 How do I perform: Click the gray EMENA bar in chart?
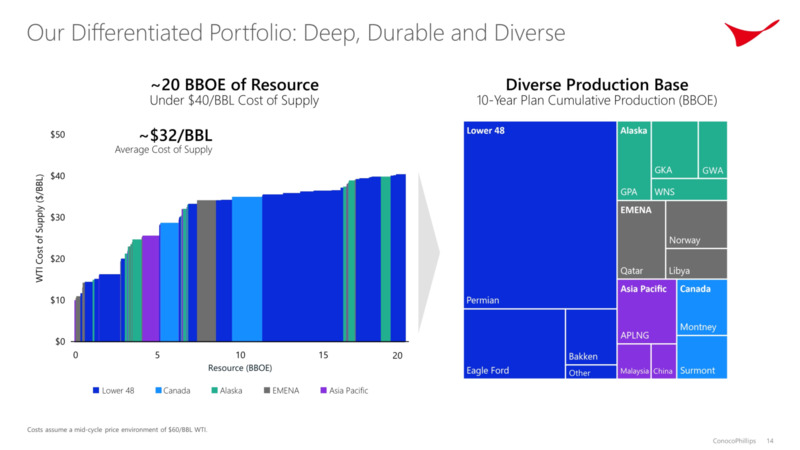pos(206,270)
